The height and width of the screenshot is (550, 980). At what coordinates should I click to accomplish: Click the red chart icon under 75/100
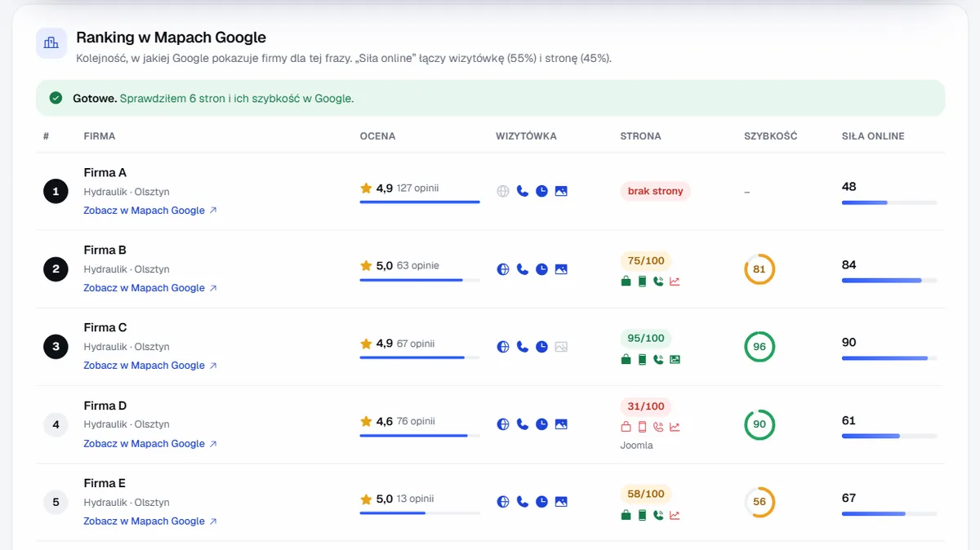[675, 282]
